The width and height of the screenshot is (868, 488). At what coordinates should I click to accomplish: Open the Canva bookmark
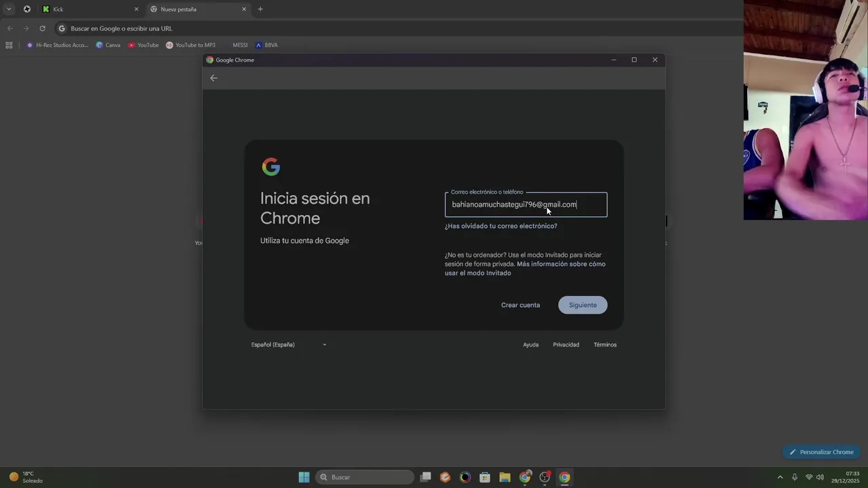[x=108, y=45]
